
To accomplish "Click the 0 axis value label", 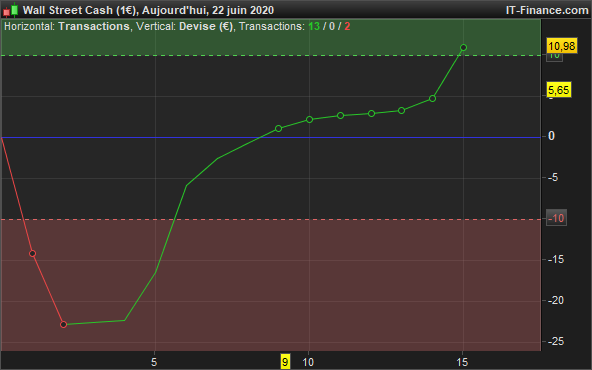I will pos(551,136).
